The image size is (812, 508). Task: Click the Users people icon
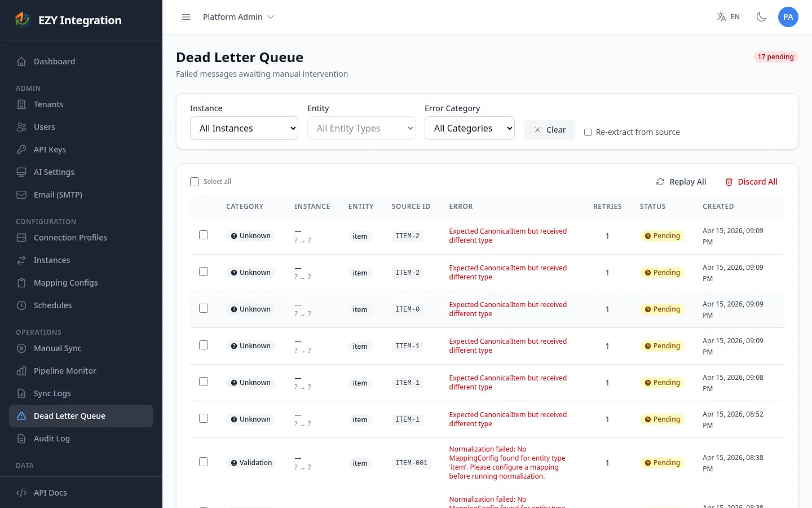pyautogui.click(x=21, y=127)
